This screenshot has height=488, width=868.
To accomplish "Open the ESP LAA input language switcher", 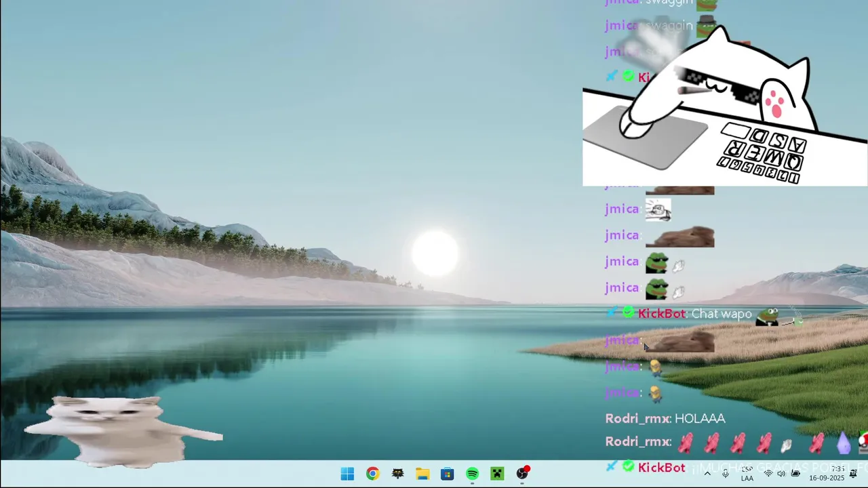I will pyautogui.click(x=747, y=474).
